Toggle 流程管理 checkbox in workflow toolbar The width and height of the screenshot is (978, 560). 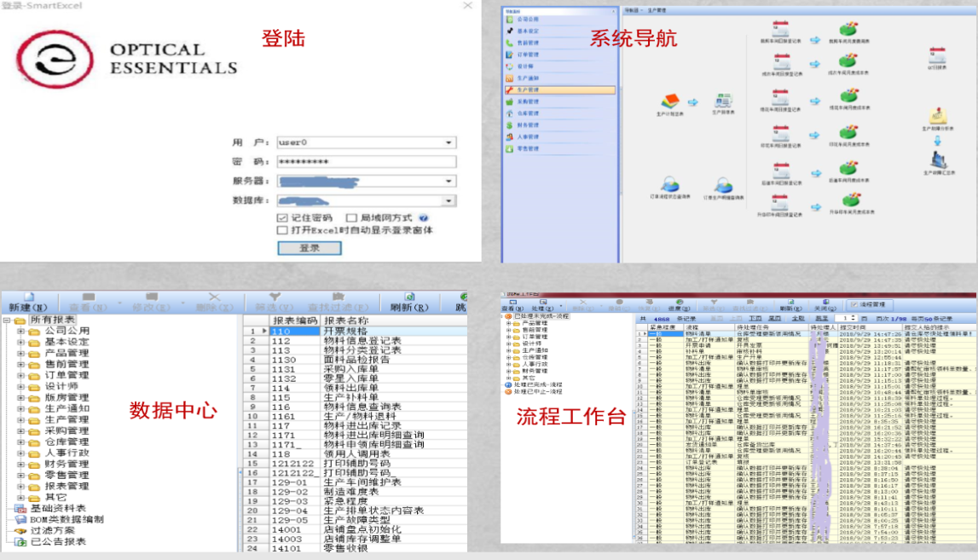(854, 304)
